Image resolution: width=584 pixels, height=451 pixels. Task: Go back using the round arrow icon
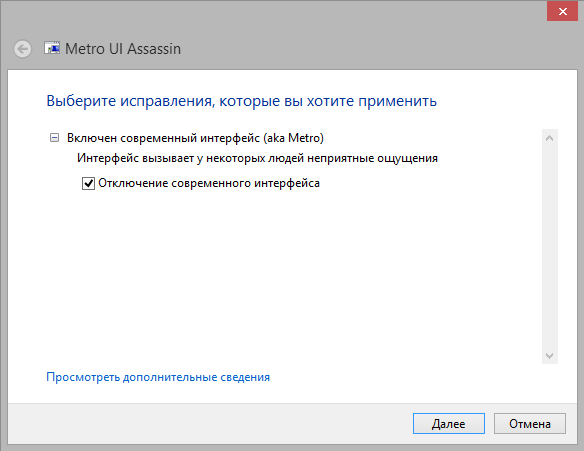coord(23,49)
